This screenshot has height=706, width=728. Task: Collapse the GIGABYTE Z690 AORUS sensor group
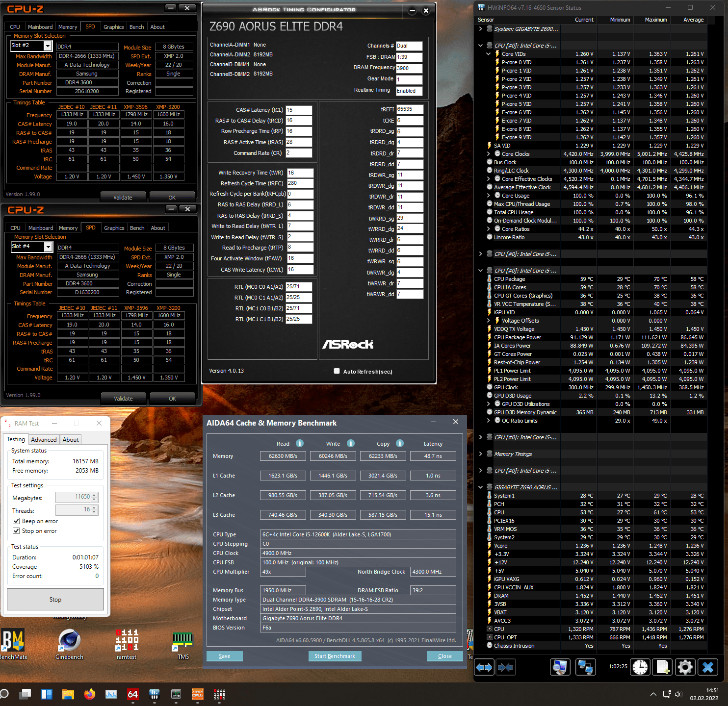481,487
